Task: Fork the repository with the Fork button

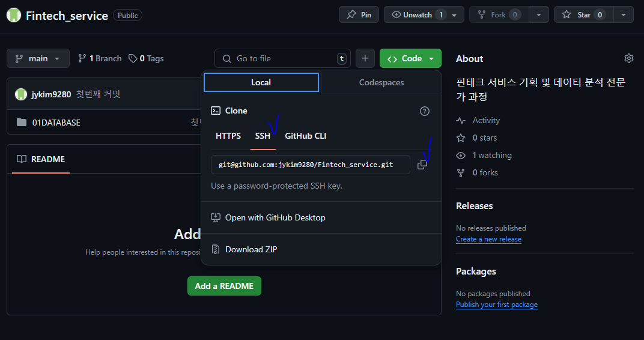Action: pos(499,15)
